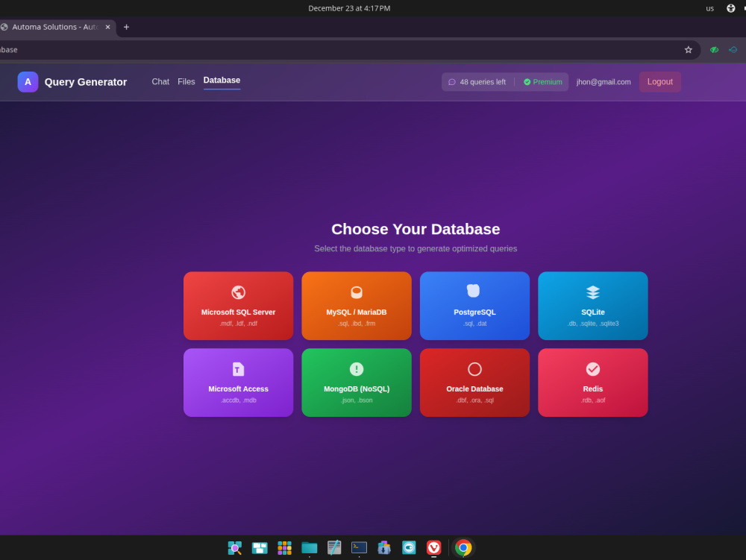The height and width of the screenshot is (560, 746).
Task: Click the '.mdf, .ldf, .ndf' extensions text
Action: point(239,324)
